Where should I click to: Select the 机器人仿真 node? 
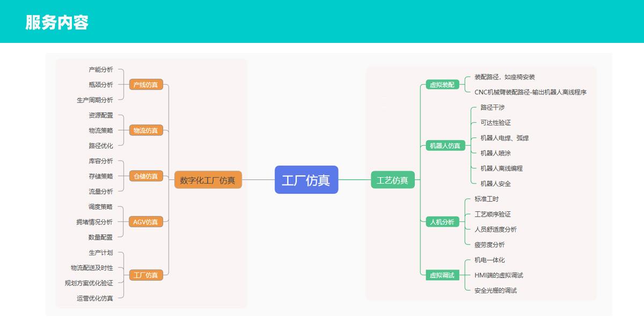click(x=445, y=145)
